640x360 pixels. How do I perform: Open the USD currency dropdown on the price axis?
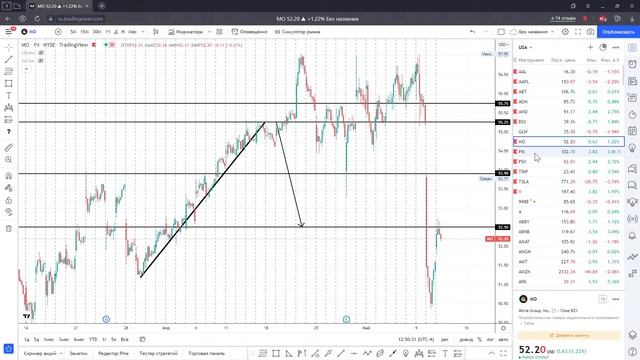click(503, 44)
